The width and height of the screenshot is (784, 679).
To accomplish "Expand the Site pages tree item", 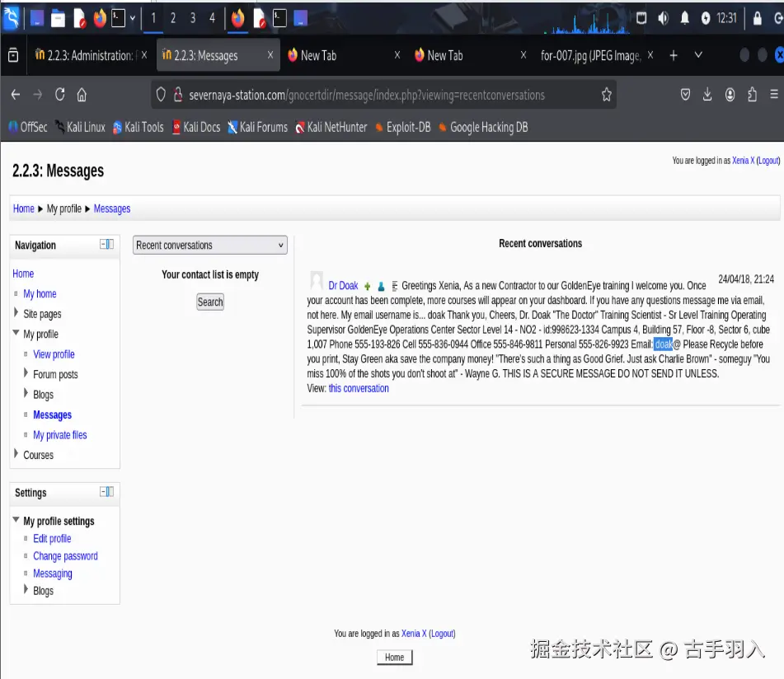I will pos(14,313).
